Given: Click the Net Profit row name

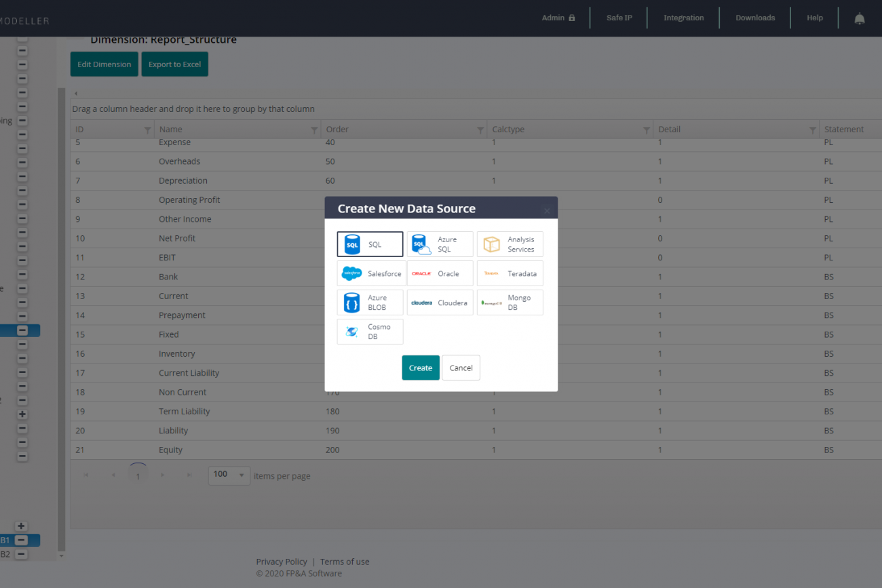Looking at the screenshot, I should pyautogui.click(x=177, y=239).
